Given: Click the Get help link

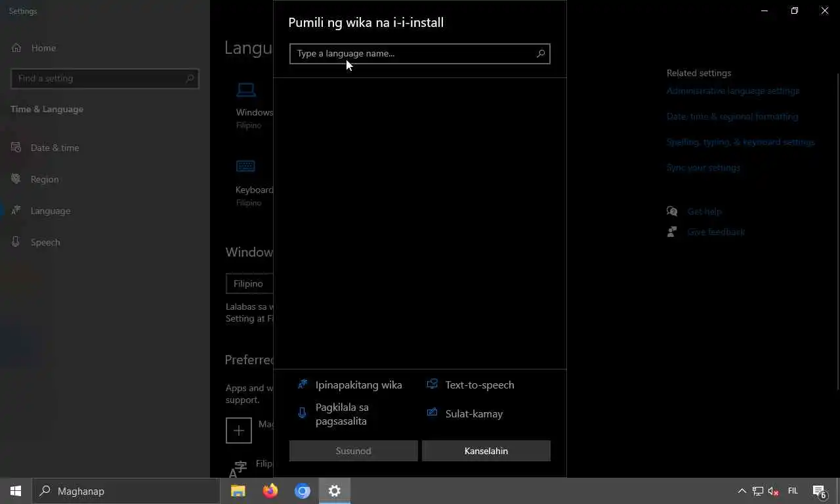Looking at the screenshot, I should [x=704, y=211].
